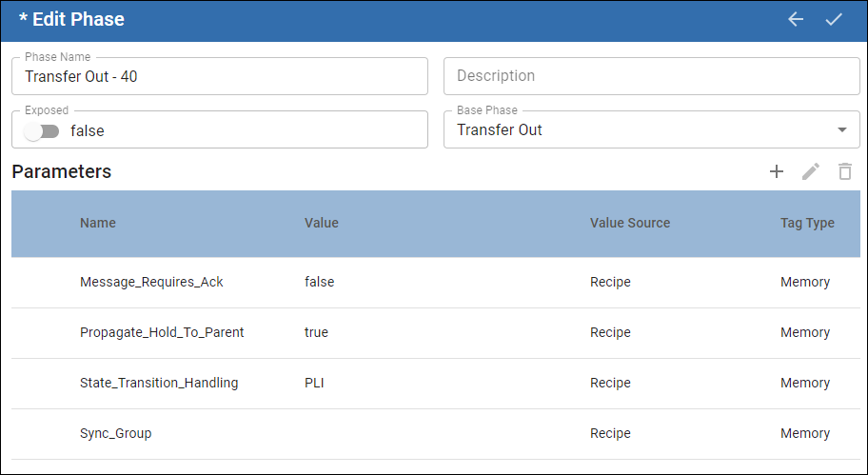Select the Sync_Group parameter row

[x=115, y=433]
